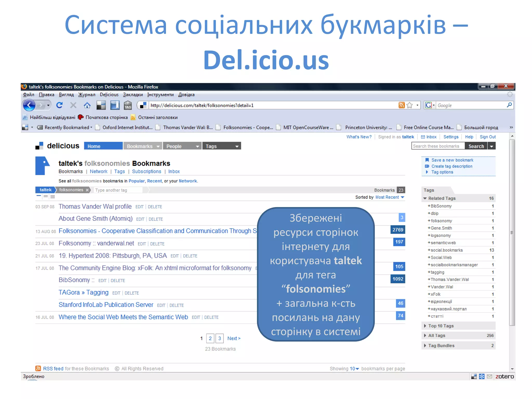The image size is (532, 399).
Task: Open the Правка menu
Action: [x=46, y=95]
